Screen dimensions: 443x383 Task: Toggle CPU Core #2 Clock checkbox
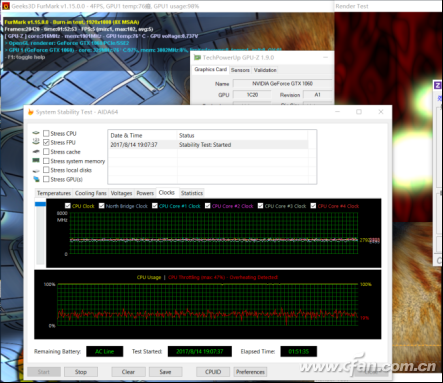(x=208, y=206)
